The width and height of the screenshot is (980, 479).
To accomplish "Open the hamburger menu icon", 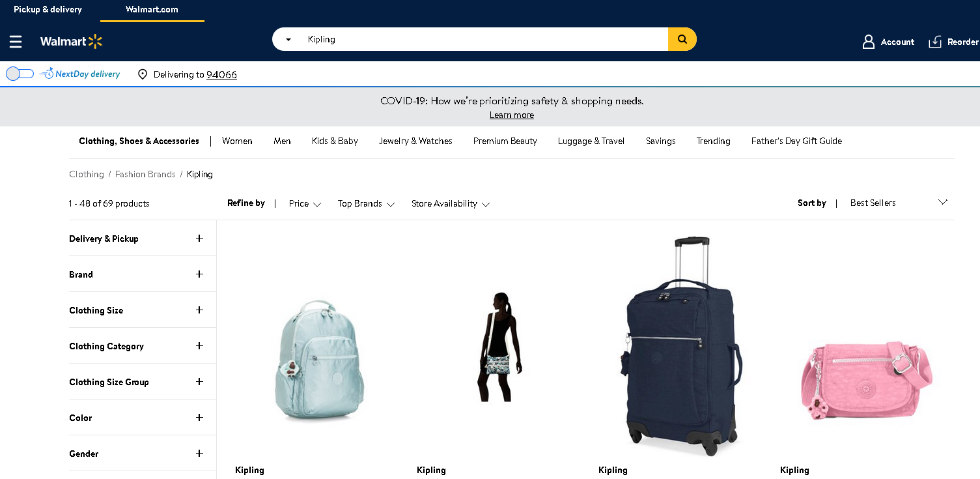I will click(x=16, y=42).
